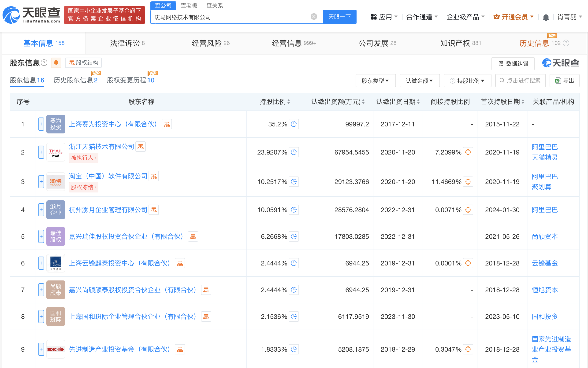The image size is (588, 368).
Task: Click help question mark next to 股东信息 heading
Action: [44, 63]
